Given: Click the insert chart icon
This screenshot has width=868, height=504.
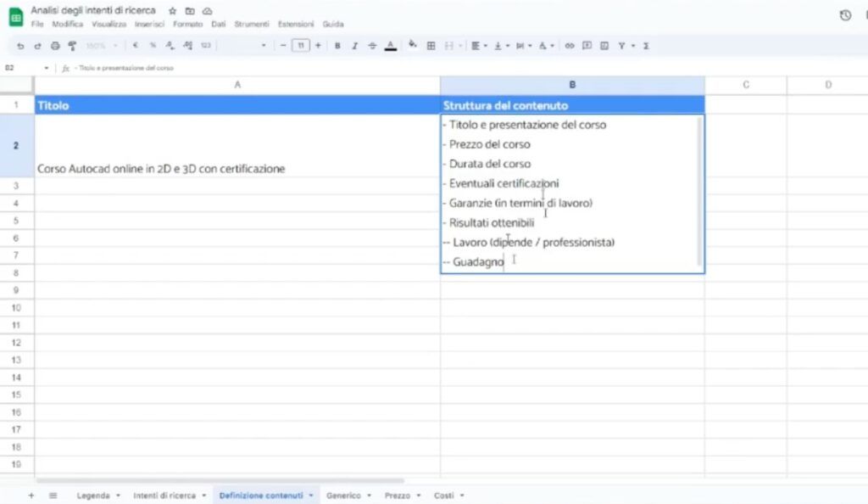Looking at the screenshot, I should [x=604, y=46].
